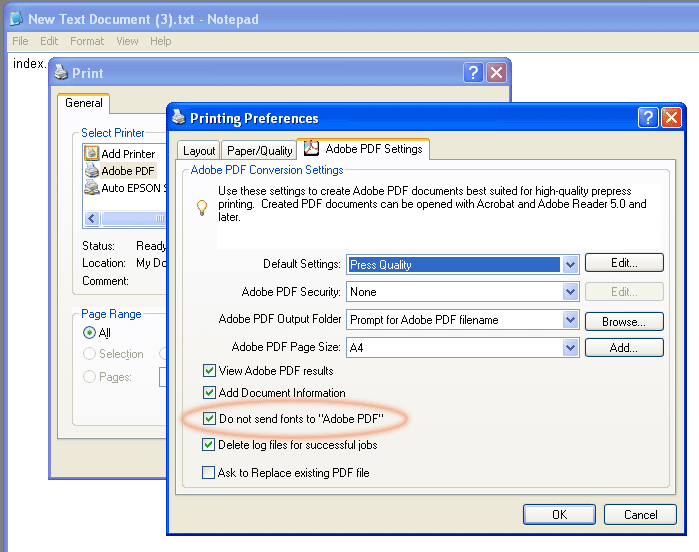Click the lightbulb tip icon
This screenshot has height=552, width=699.
pyautogui.click(x=202, y=207)
